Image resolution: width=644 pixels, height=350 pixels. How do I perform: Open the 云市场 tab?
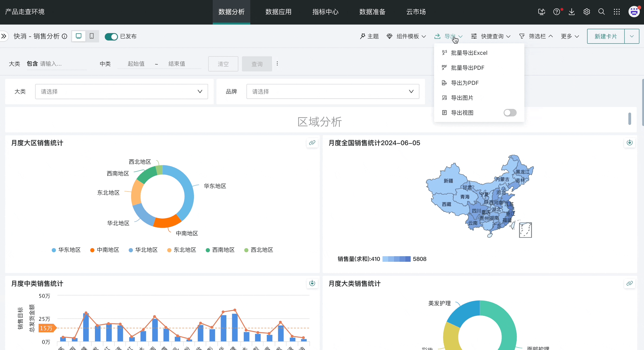416,12
